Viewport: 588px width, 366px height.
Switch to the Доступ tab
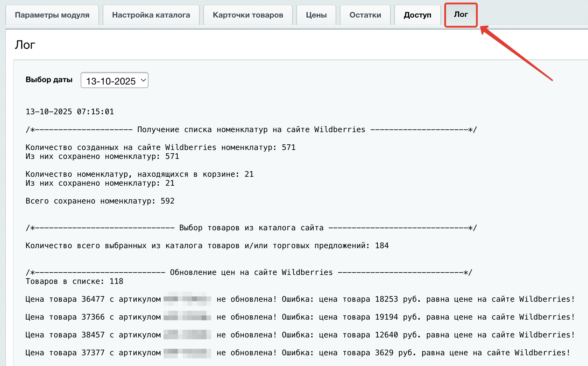417,15
